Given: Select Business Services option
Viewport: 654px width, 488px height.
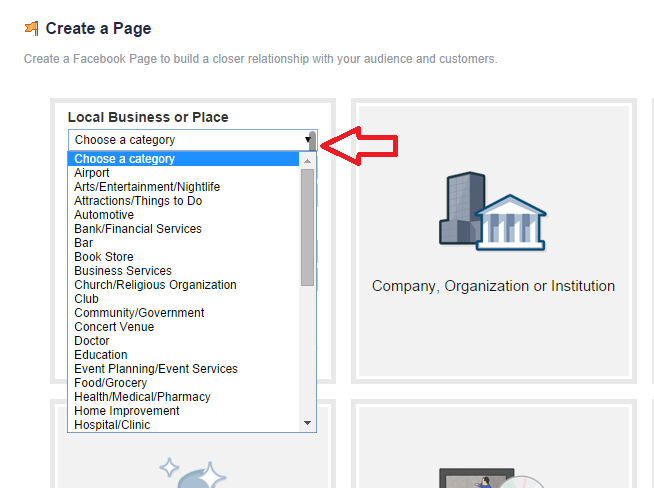Looking at the screenshot, I should pyautogui.click(x=123, y=271).
